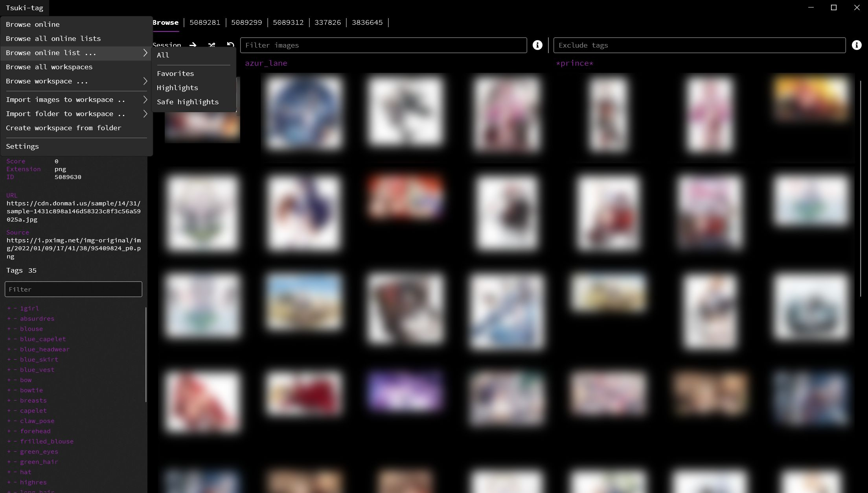
Task: Click the minus icon for tag blue_capelet
Action: pyautogui.click(x=15, y=339)
